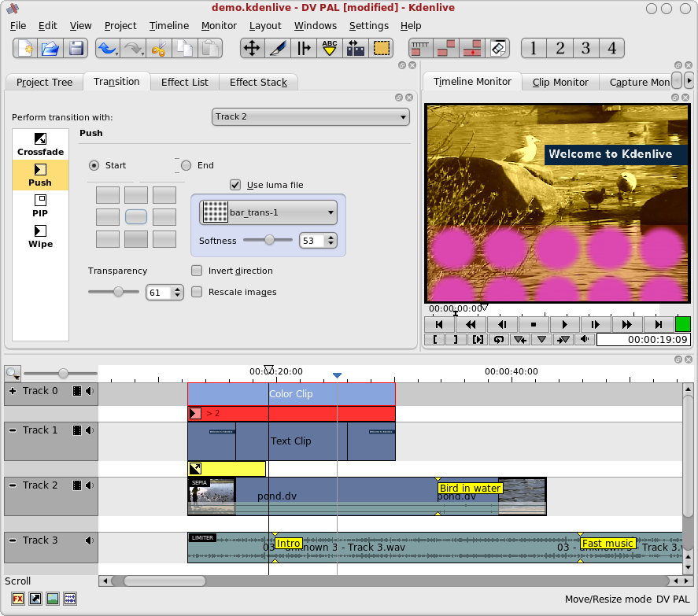Enable the Invert direction checkbox
698x616 pixels.
198,271
